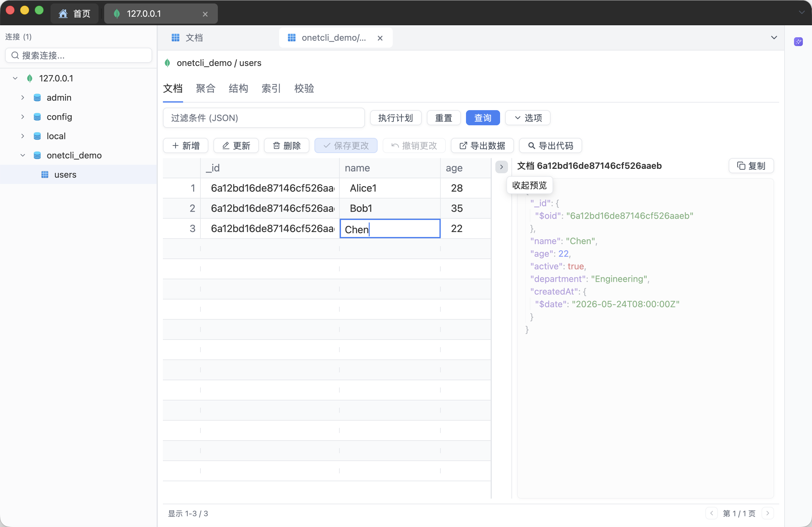This screenshot has width=812, height=527.
Task: Select the age cell with 22
Action: (466, 228)
